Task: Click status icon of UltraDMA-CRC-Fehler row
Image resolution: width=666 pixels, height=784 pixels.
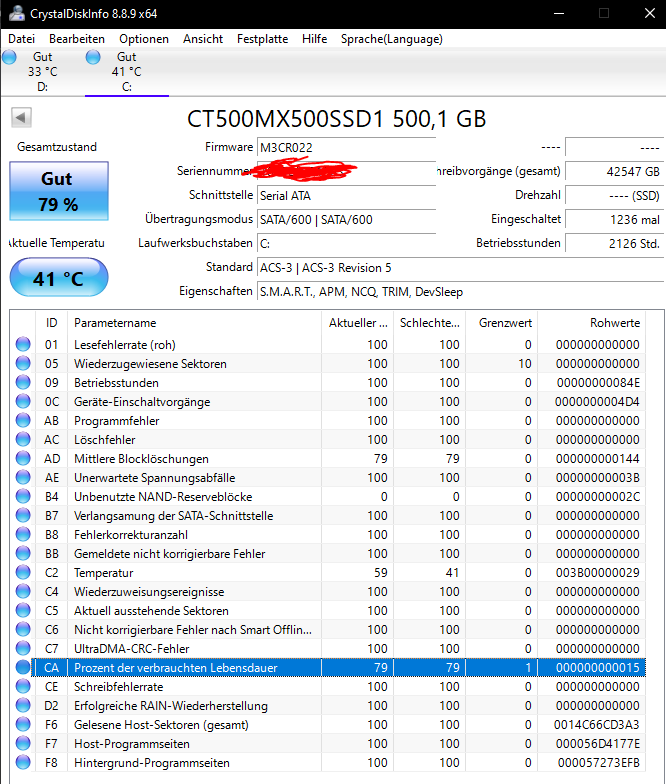Action: click(x=23, y=648)
